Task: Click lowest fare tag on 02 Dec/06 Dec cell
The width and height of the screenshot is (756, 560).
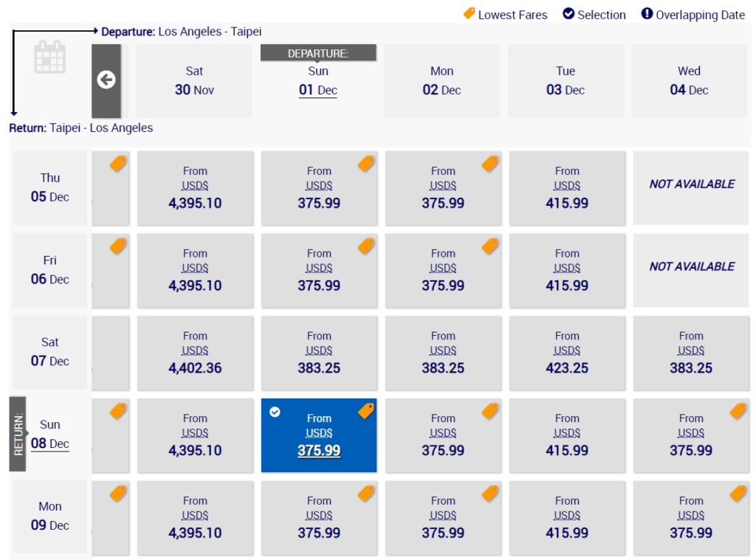Action: pyautogui.click(x=490, y=246)
